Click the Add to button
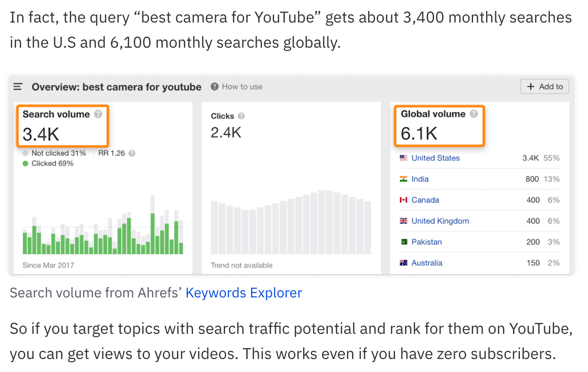The height and width of the screenshot is (372, 588). pyautogui.click(x=545, y=87)
